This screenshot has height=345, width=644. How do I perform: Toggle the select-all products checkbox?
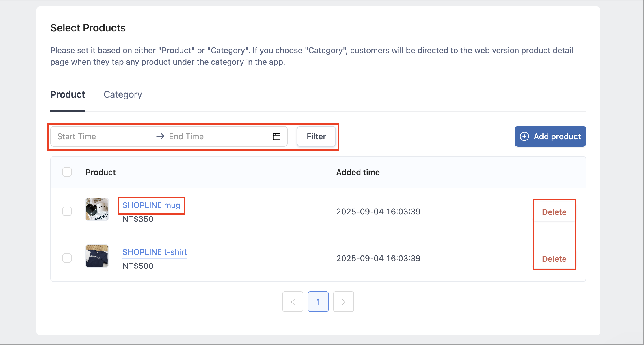pyautogui.click(x=67, y=172)
